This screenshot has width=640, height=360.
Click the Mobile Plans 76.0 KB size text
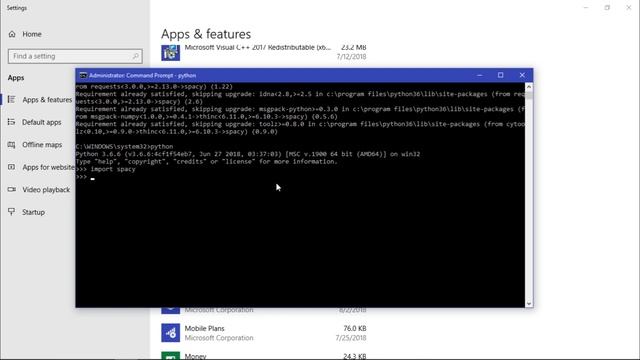pyautogui.click(x=354, y=328)
